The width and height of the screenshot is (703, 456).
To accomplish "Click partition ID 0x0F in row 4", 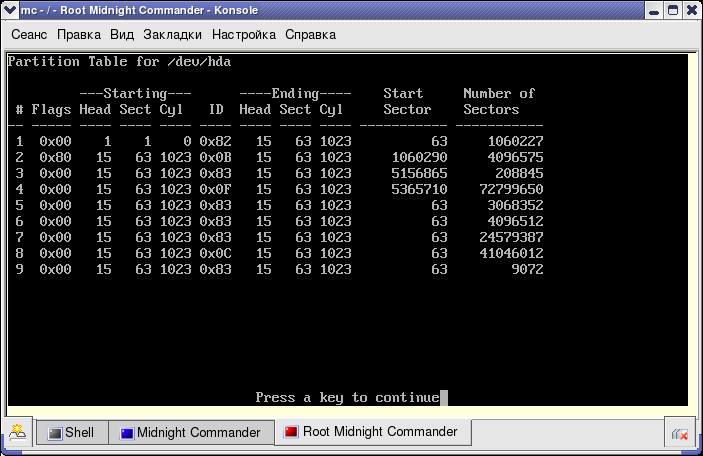I will (215, 189).
